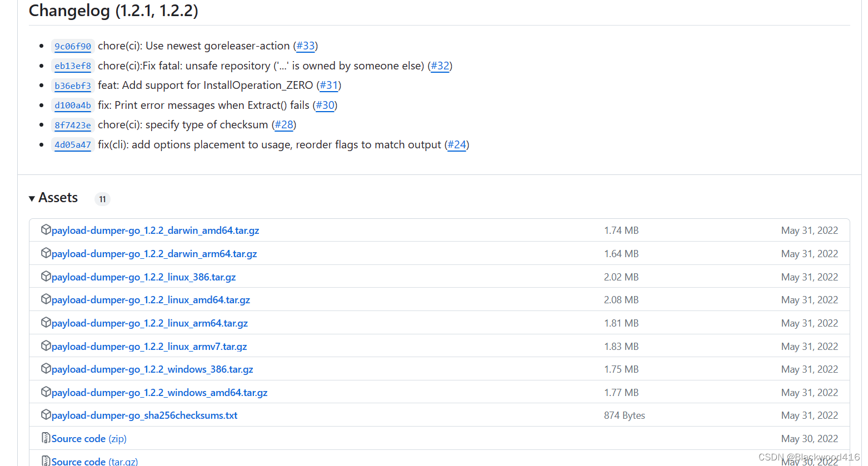Click the package icon beside darwin_amd64 asset
This screenshot has height=466, width=868.
(46, 229)
